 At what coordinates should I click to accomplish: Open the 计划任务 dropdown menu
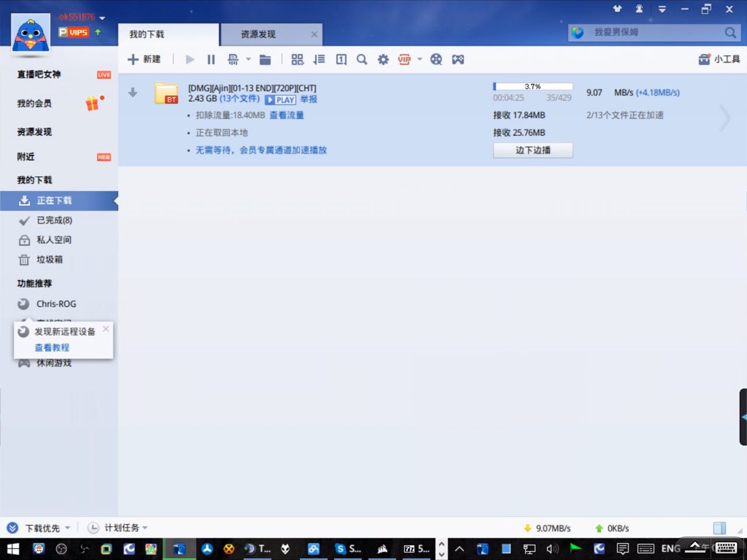click(145, 528)
